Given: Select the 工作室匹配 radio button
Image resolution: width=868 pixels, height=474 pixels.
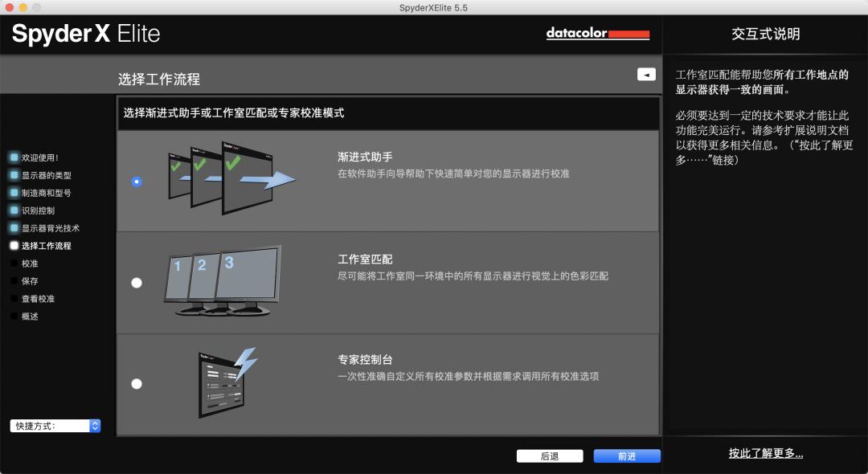Looking at the screenshot, I should click(136, 283).
